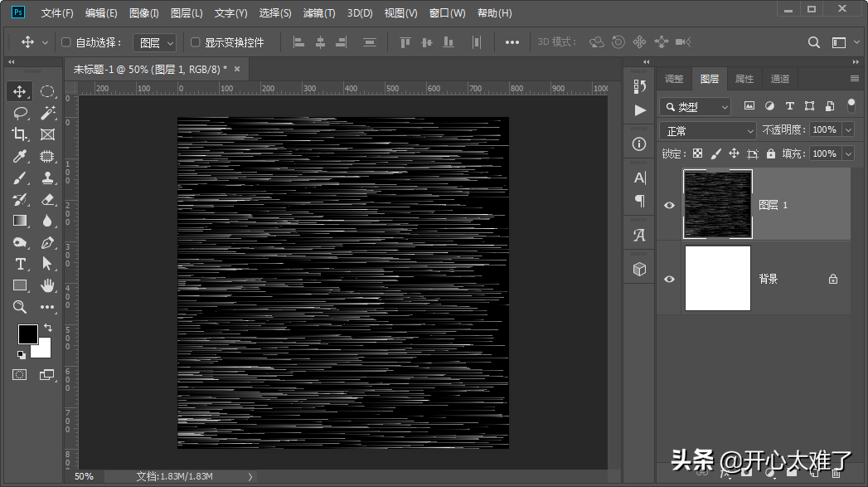Pick the Magic Wand tool
Screen dimensions: 868x487
pyautogui.click(x=47, y=113)
